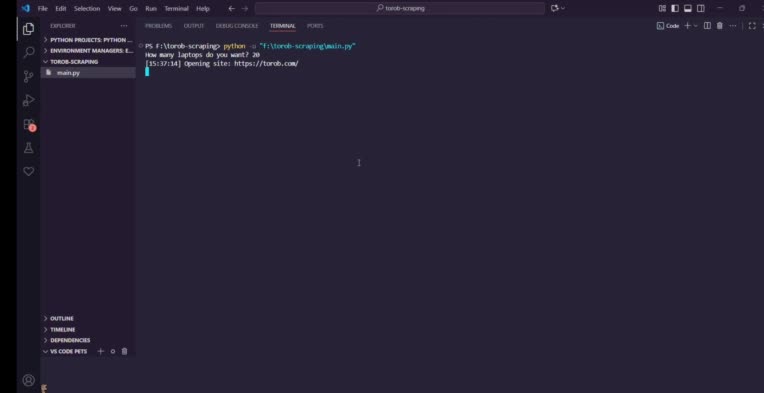The image size is (764, 393).
Task: Open the new terminal launch profile dropdown
Action: pos(695,26)
